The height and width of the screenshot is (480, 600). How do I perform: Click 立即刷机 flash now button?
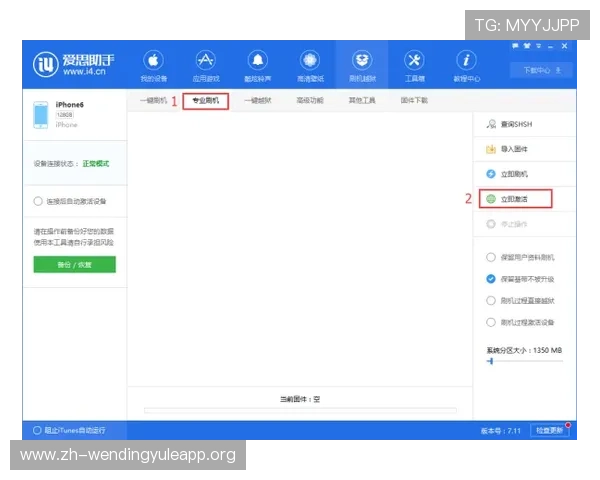click(524, 174)
